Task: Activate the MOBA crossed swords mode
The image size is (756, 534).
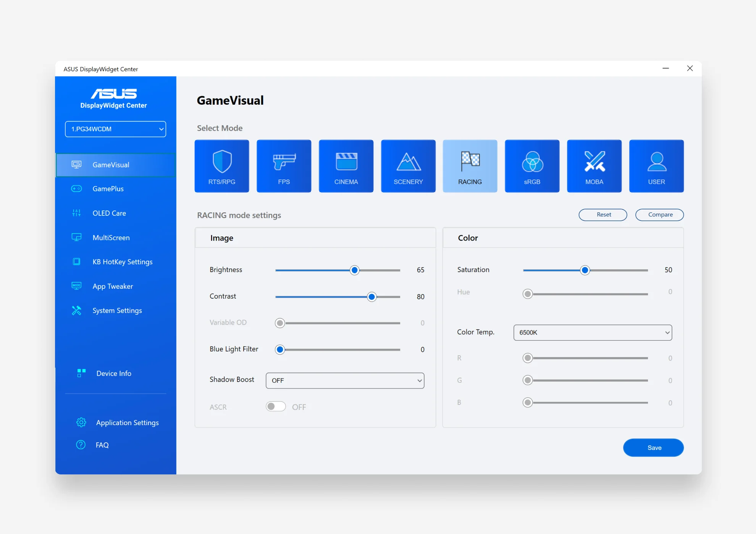Action: [x=594, y=166]
